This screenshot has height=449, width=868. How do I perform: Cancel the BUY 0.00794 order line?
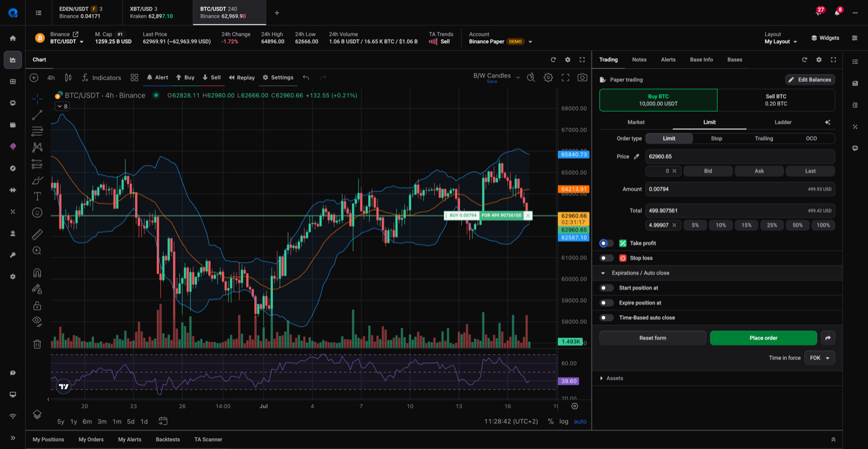(x=528, y=216)
